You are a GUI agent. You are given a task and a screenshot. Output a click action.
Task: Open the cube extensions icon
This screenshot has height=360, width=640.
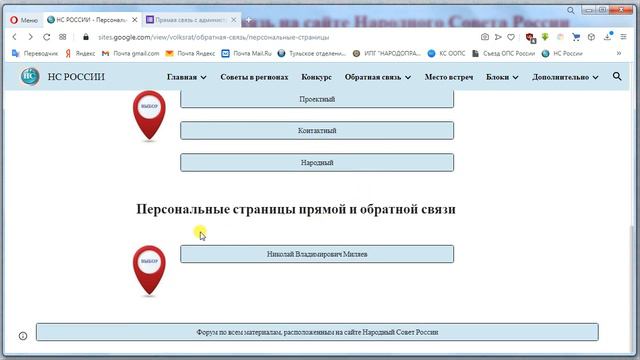(x=591, y=37)
